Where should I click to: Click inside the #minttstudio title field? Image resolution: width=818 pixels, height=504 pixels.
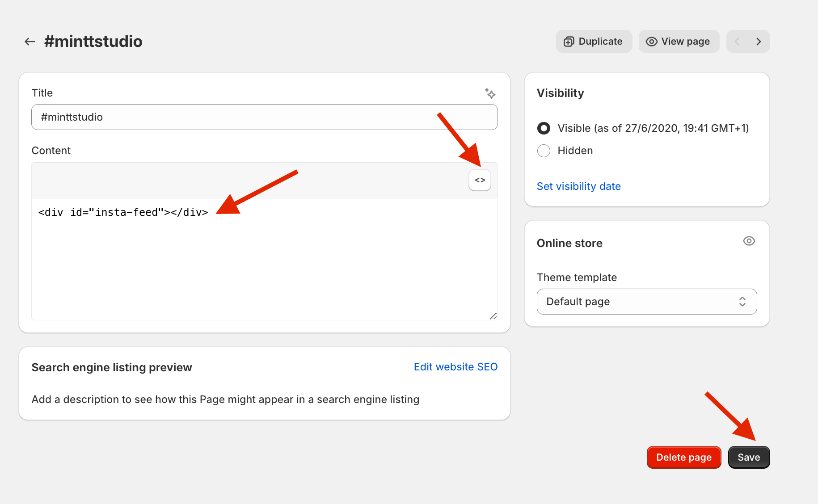click(x=264, y=117)
